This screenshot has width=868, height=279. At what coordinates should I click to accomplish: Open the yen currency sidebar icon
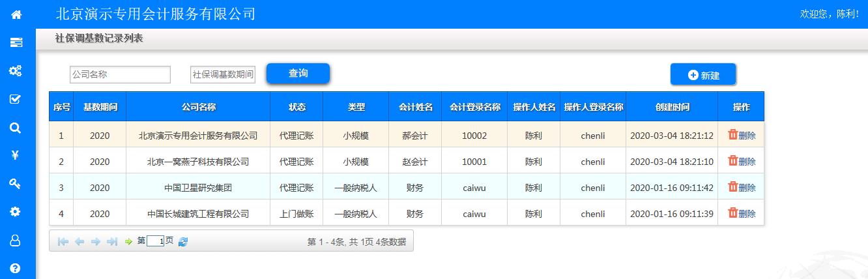point(15,155)
